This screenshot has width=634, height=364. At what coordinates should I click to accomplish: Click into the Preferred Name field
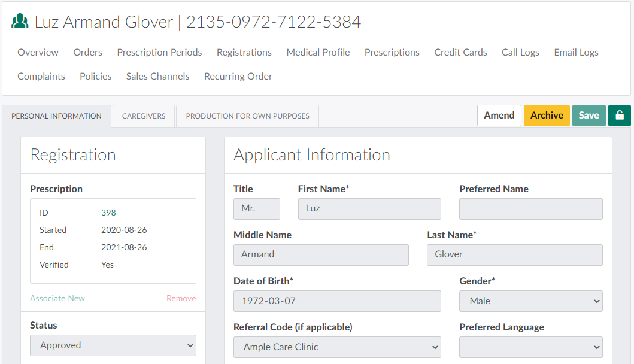pyautogui.click(x=530, y=209)
